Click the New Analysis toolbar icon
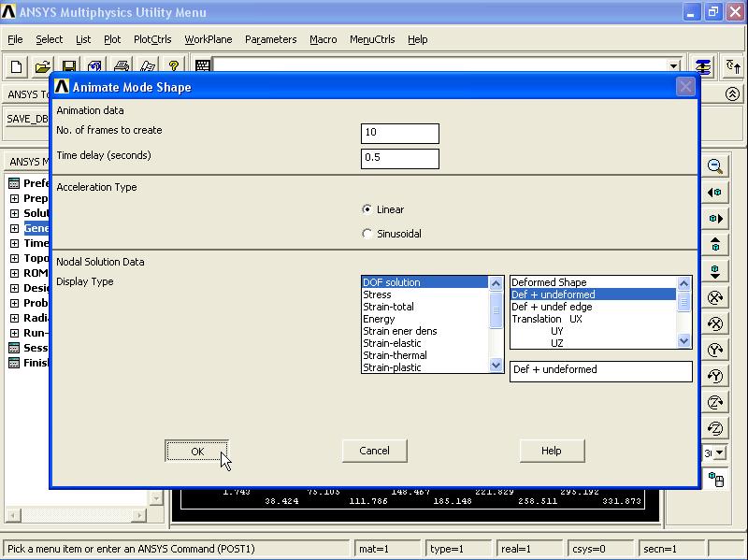This screenshot has height=560, width=748. coord(16,66)
